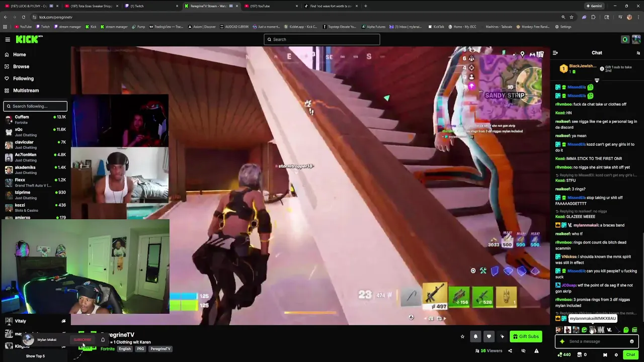Select the green e emote in emote row
Image resolution: width=644 pixels, height=362 pixels.
[x=584, y=330]
